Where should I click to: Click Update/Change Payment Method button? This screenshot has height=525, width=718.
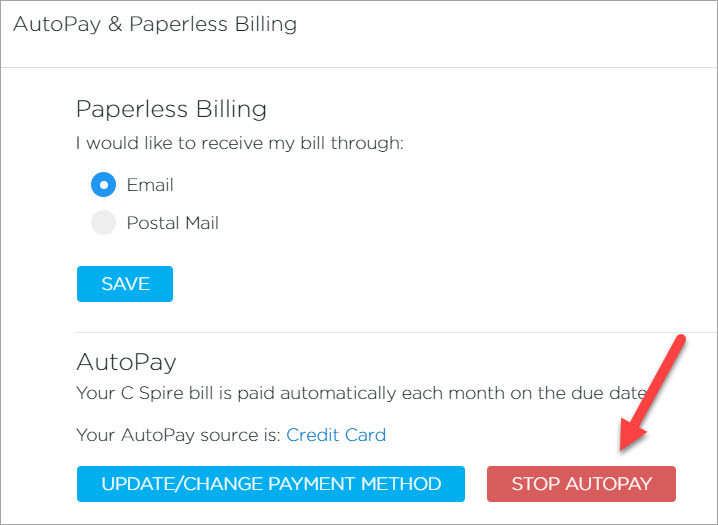(x=271, y=484)
